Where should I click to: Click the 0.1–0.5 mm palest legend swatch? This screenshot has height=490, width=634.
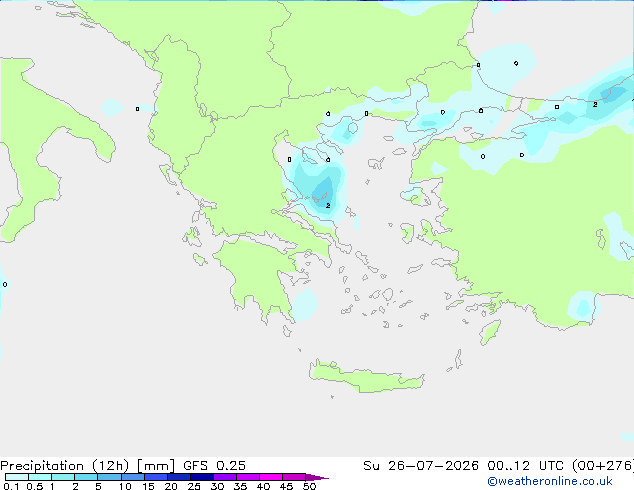17,477
